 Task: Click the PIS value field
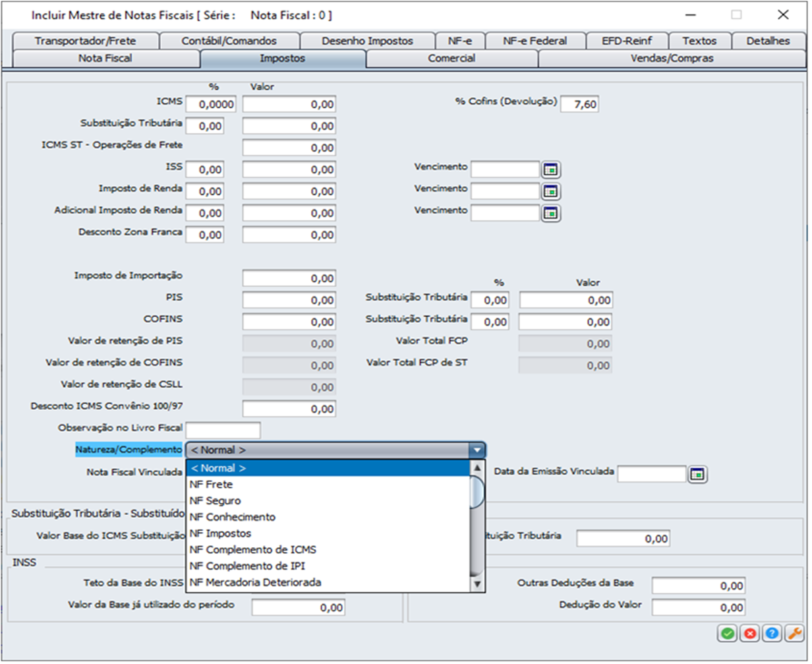(289, 300)
